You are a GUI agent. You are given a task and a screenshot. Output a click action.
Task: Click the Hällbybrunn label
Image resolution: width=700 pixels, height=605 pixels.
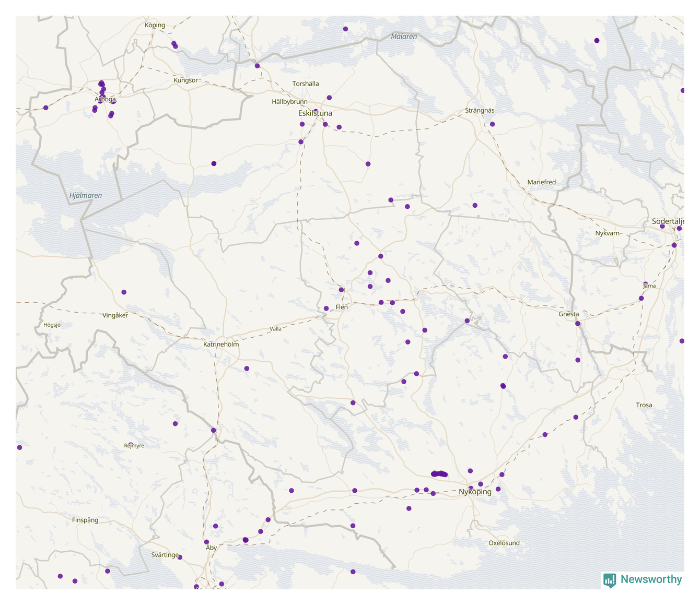(289, 102)
